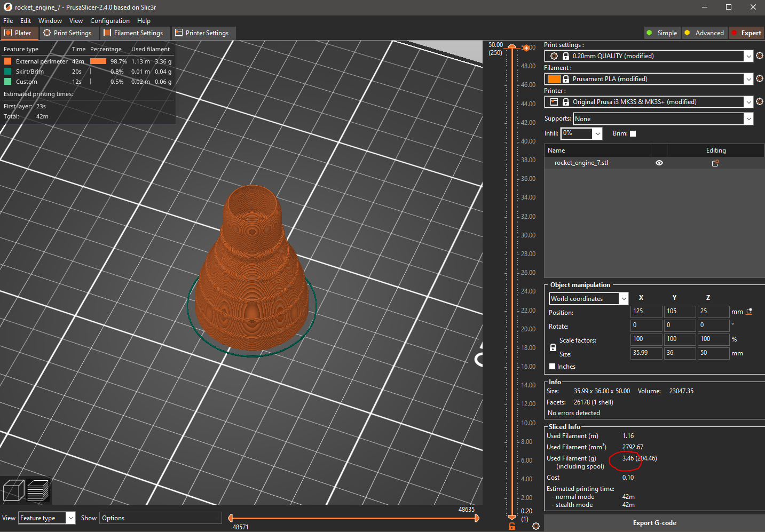Expand Printer preset dropdown
The image size is (765, 532).
coord(748,102)
